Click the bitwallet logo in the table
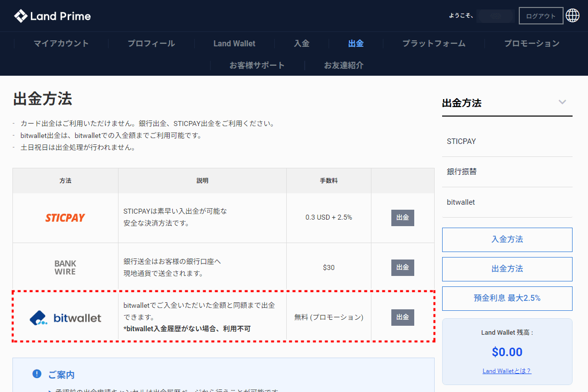The image size is (588, 392). [x=65, y=318]
